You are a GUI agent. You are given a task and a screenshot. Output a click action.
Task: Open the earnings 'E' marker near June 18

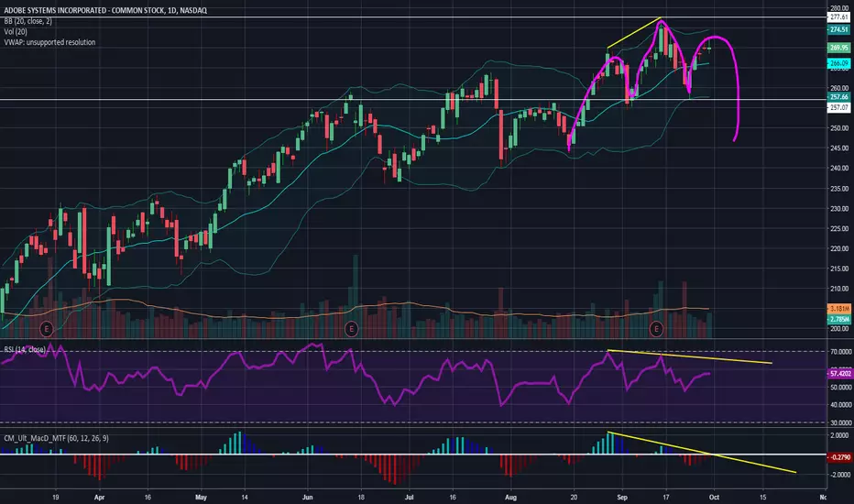(351, 329)
